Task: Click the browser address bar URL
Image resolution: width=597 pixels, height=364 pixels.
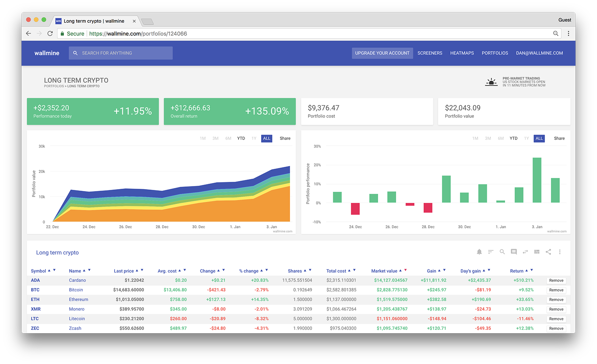Action: point(138,33)
